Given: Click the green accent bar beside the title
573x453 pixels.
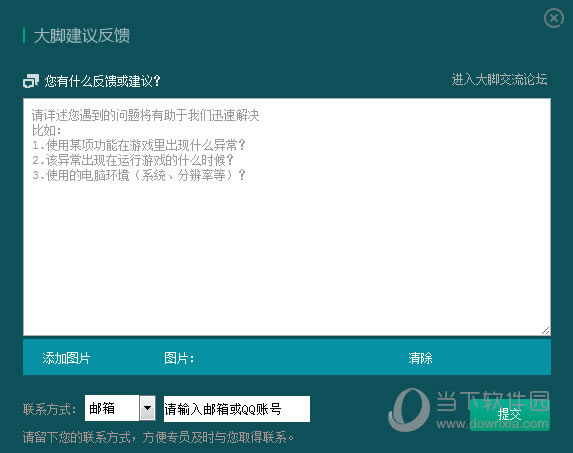Looking at the screenshot, I should click(24, 36).
